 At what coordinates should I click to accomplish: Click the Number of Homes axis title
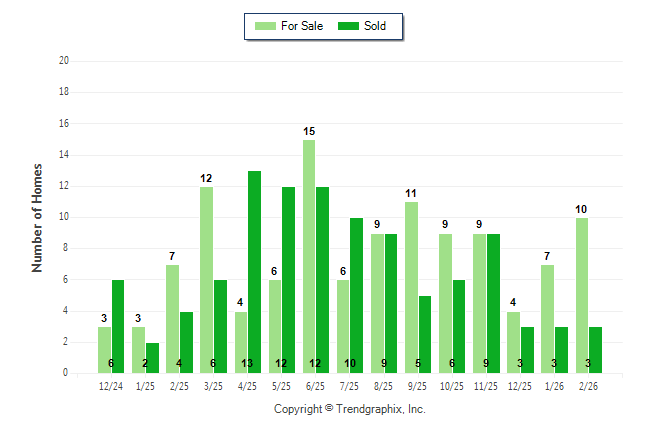tap(38, 217)
